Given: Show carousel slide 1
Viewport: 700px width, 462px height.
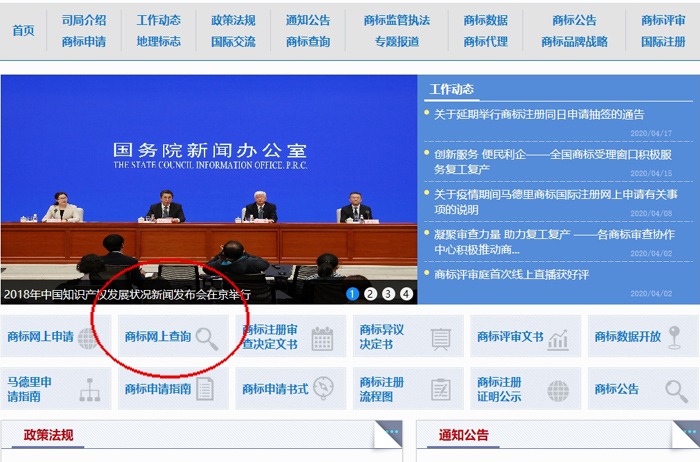Looking at the screenshot, I should pyautogui.click(x=352, y=294).
